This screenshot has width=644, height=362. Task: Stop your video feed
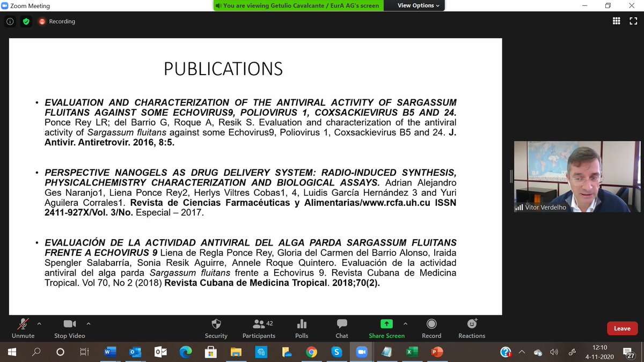pos(69,328)
